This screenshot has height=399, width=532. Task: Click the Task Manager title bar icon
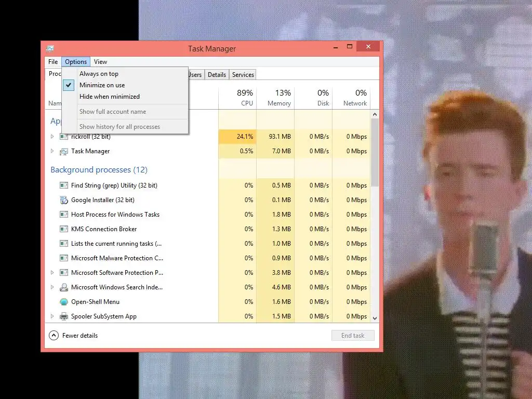point(50,48)
